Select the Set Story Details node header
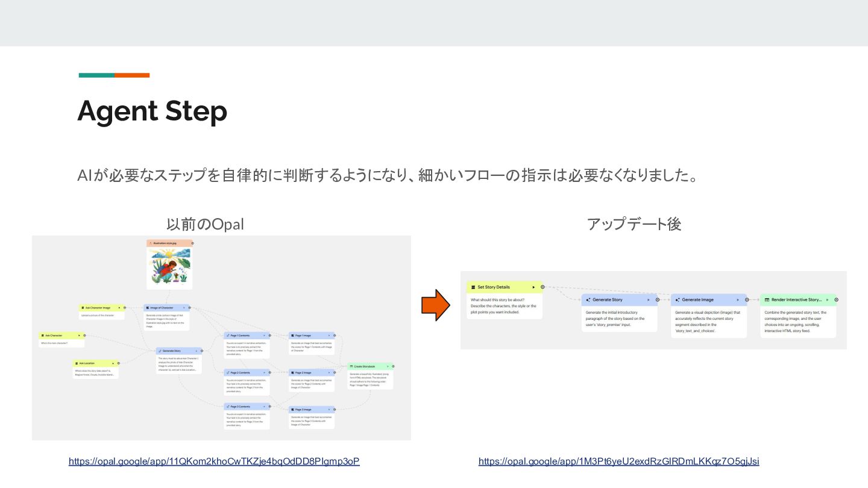Image resolution: width=868 pixels, height=488 pixels. pos(505,287)
